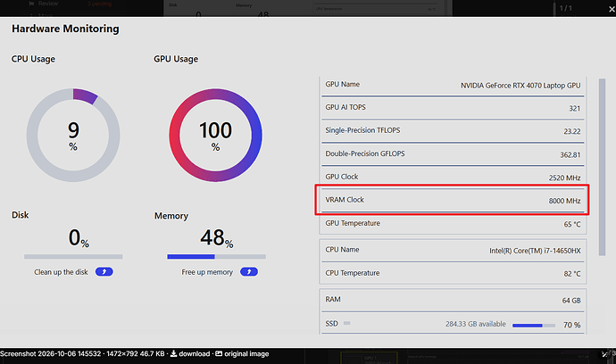Click the Free up memory toggle button
Image resolution: width=616 pixels, height=364 pixels.
tap(249, 272)
